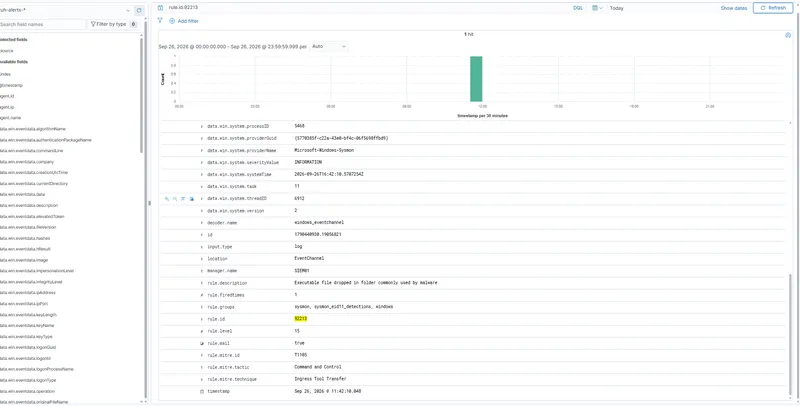Click the saved query icon beside rule.id:92213
The image size is (800, 406).
160,8
